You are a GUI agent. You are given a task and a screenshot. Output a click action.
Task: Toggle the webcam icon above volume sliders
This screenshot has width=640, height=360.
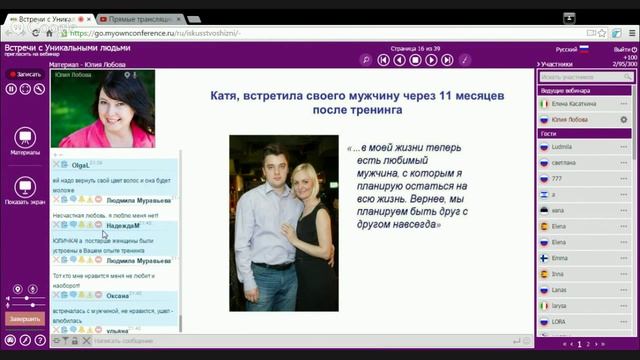click(x=18, y=289)
